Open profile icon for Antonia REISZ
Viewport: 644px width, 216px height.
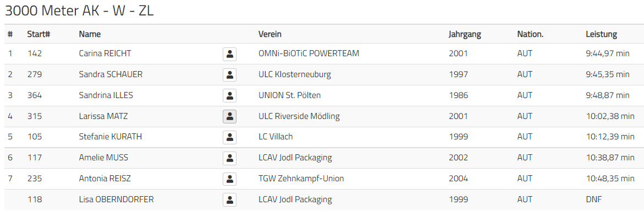[229, 179]
